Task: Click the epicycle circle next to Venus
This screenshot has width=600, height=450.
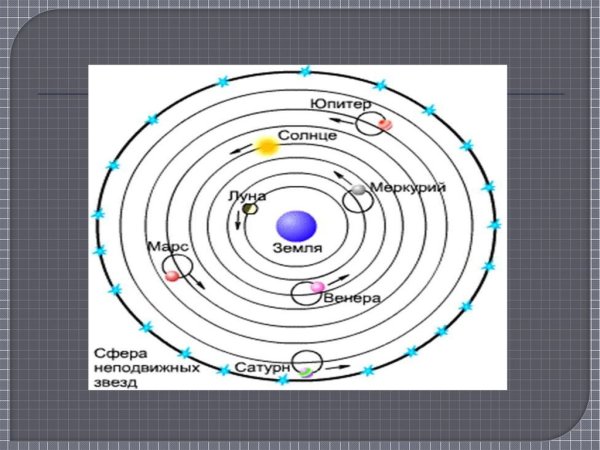Action: click(303, 293)
